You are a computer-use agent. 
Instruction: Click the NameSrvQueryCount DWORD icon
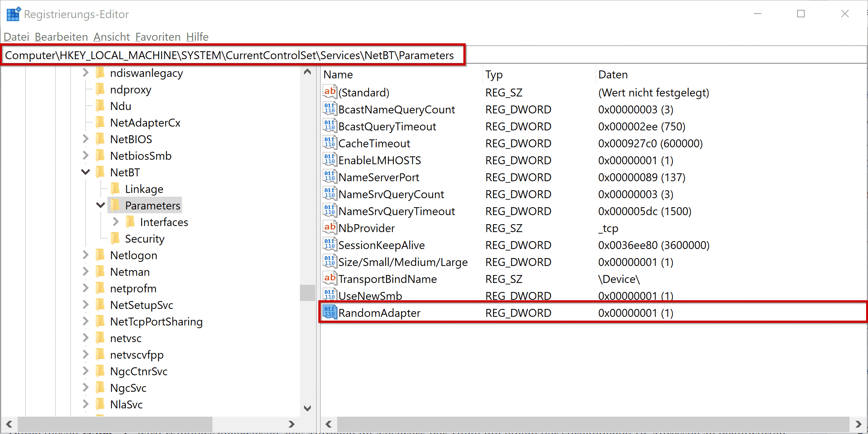[x=330, y=193]
